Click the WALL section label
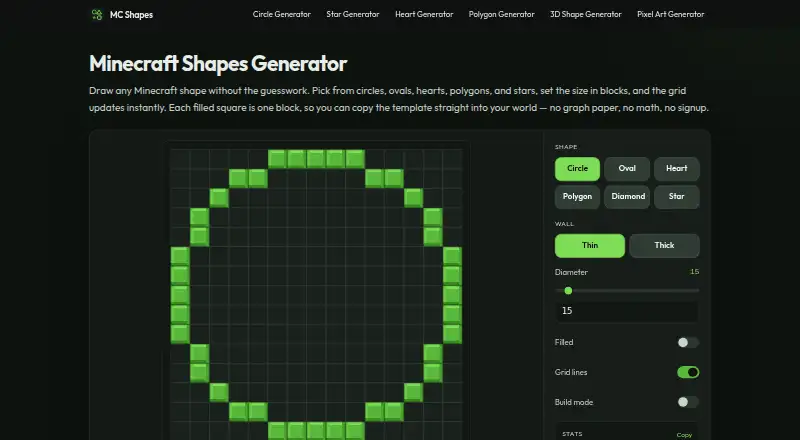The width and height of the screenshot is (800, 440). tap(564, 224)
